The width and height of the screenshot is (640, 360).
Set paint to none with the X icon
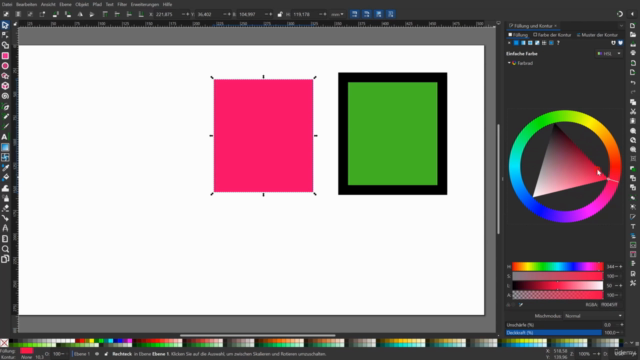point(509,43)
